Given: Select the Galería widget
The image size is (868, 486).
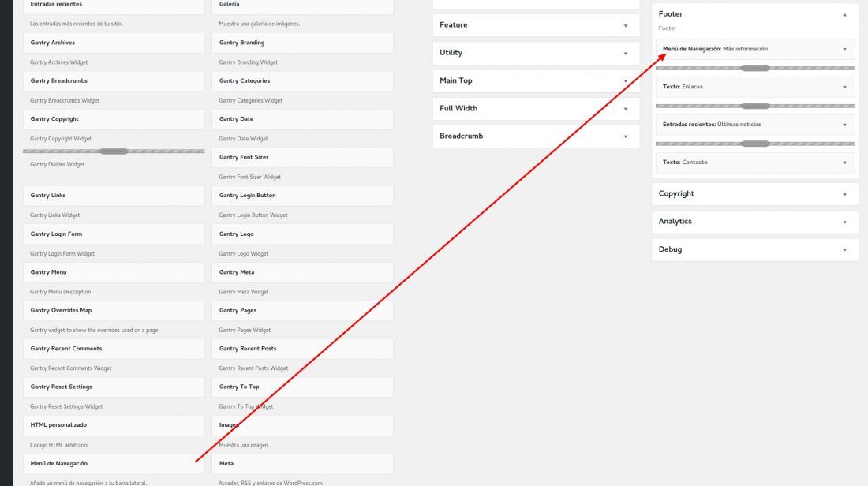Looking at the screenshot, I should click(x=302, y=6).
